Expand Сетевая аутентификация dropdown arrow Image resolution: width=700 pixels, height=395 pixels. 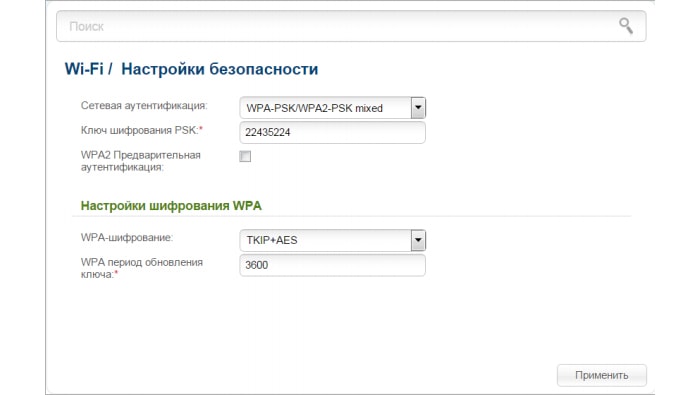[x=418, y=108]
